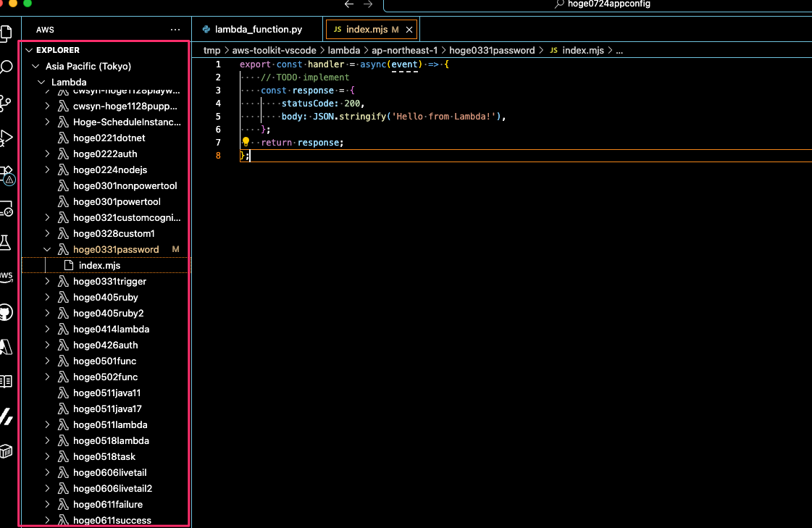This screenshot has height=528, width=812.
Task: Open Source Control view in activity bar
Action: click(6, 103)
